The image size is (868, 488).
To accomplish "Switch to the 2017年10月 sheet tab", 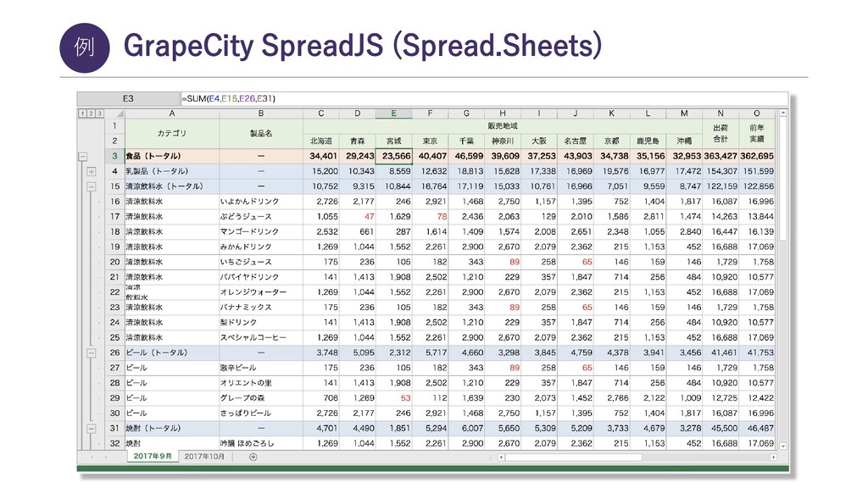I will click(x=205, y=457).
